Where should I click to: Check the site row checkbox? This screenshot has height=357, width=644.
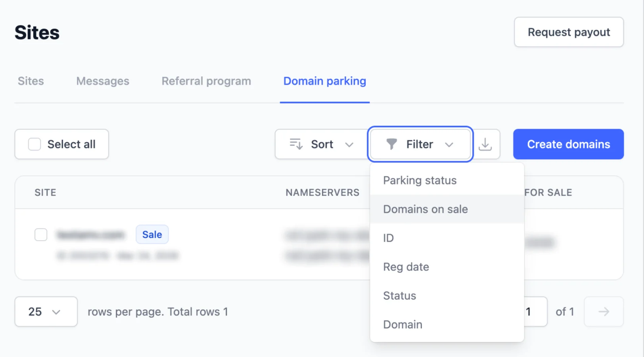(x=41, y=235)
